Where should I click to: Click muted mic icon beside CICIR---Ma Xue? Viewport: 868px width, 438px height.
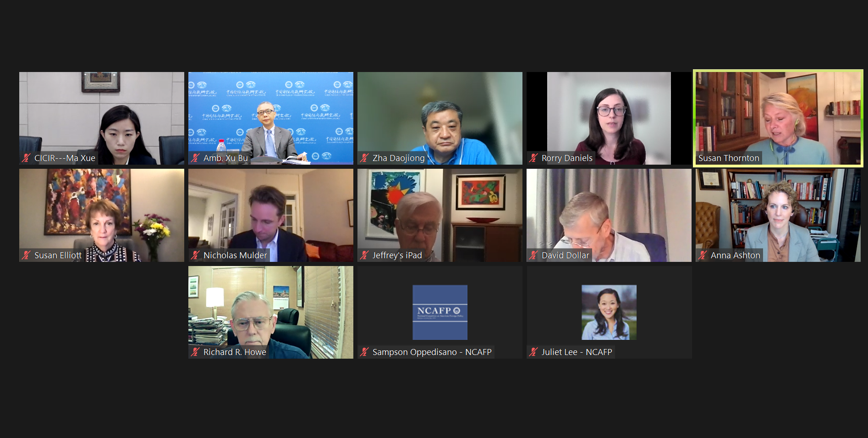click(x=26, y=158)
